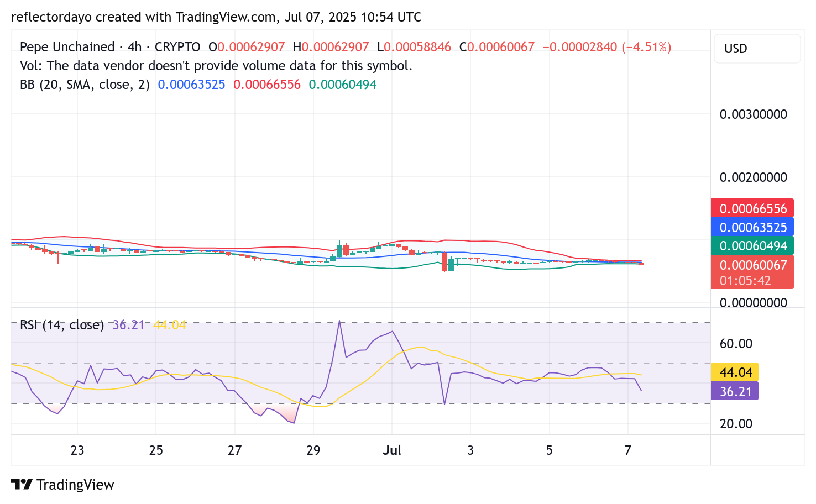816x504 pixels.
Task: Click the red upper band price tag 0.00066556
Action: click(752, 208)
